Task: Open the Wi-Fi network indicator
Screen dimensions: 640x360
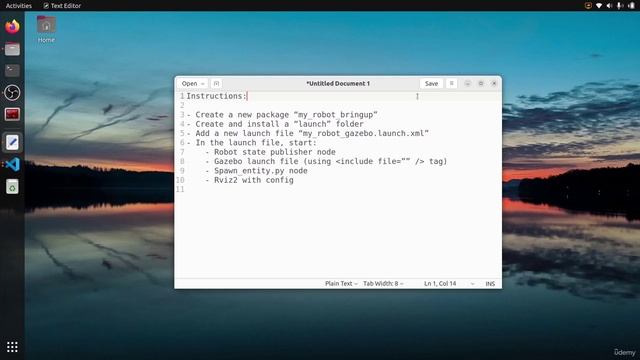Action: (599, 6)
